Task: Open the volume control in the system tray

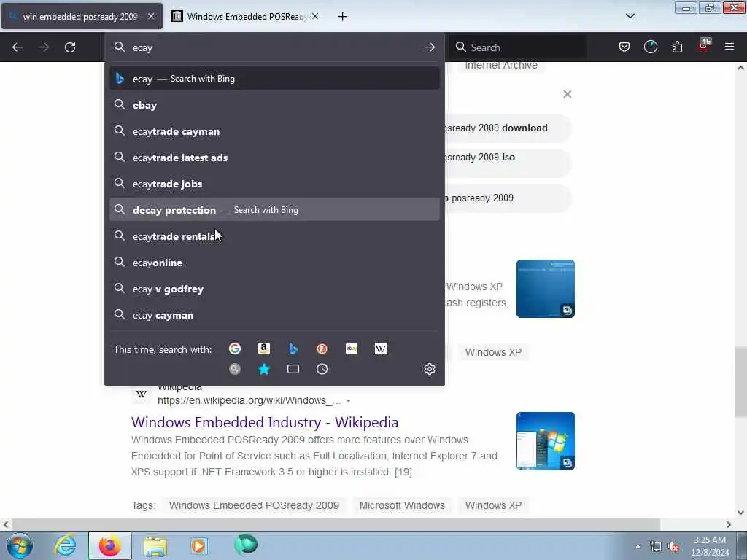Action: [x=673, y=547]
